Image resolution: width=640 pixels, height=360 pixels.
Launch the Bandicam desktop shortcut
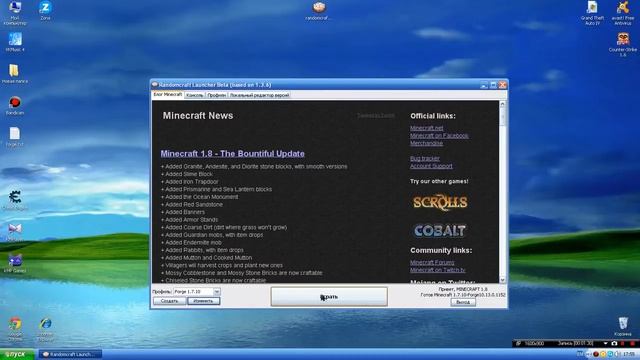(15, 105)
